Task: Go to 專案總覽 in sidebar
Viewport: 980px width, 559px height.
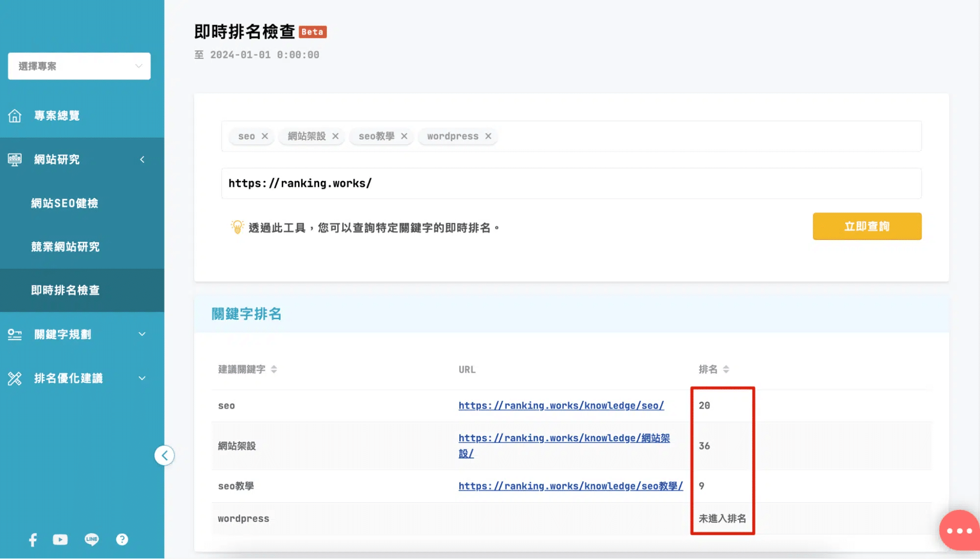Action: point(57,116)
